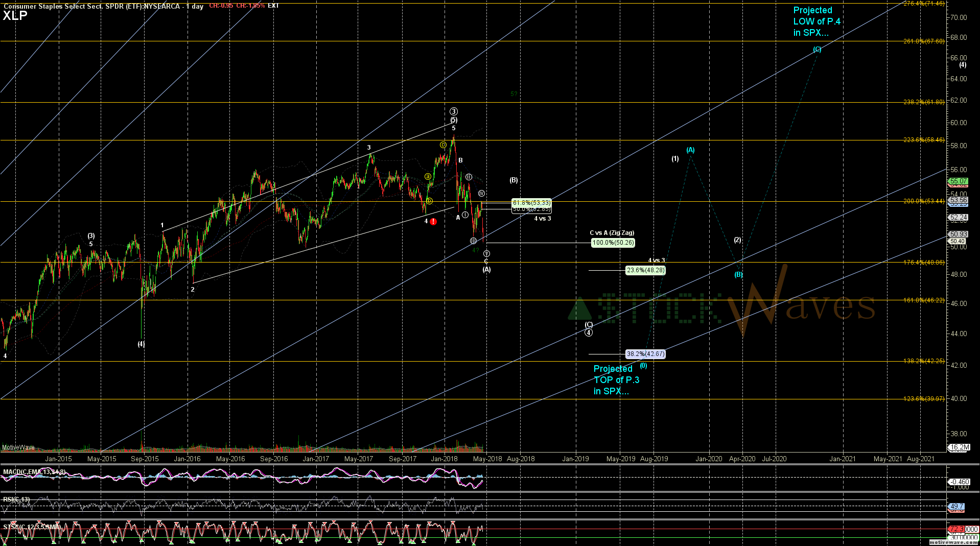This screenshot has width=980, height=546.
Task: Click Apr-2020 on the time axis
Action: [x=742, y=459]
